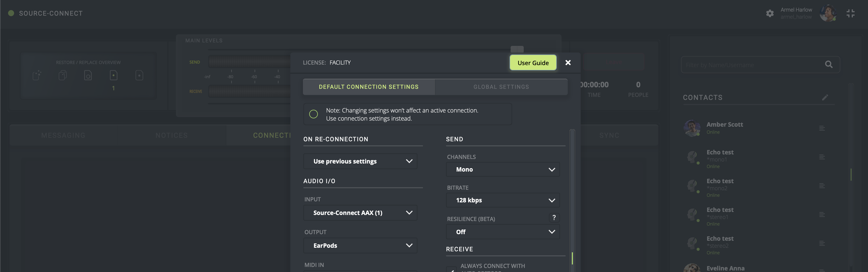Image resolution: width=868 pixels, height=272 pixels.
Task: Click the settings gear icon
Action: point(770,13)
